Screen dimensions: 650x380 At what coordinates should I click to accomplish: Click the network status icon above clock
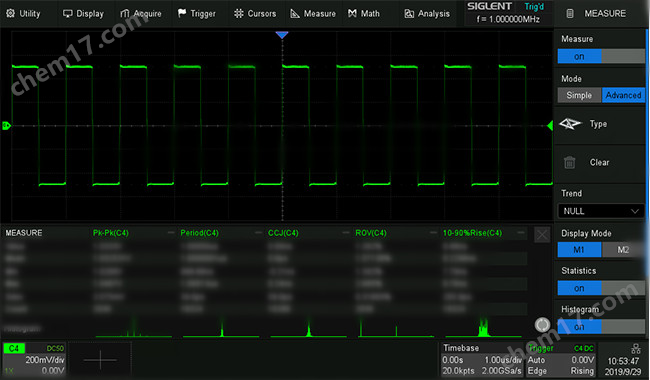pyautogui.click(x=635, y=349)
